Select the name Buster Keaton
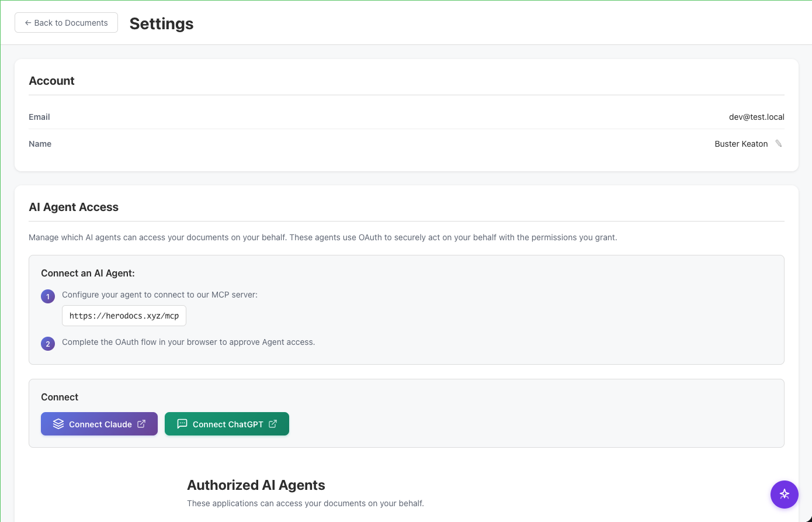Viewport: 812px width, 522px height. [741, 143]
